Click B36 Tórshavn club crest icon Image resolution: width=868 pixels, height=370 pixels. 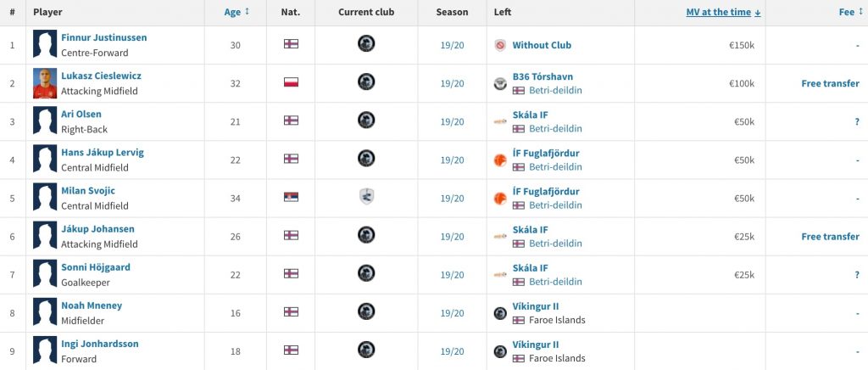[500, 84]
